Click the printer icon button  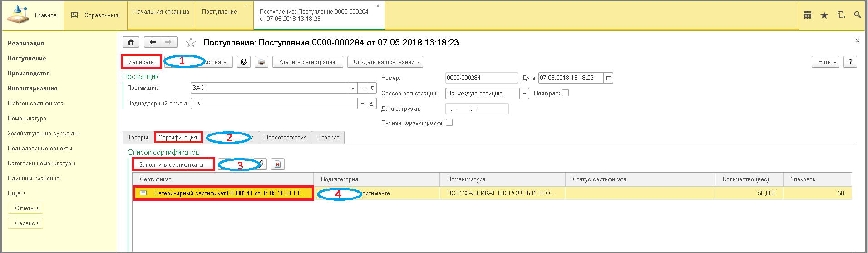click(x=261, y=62)
